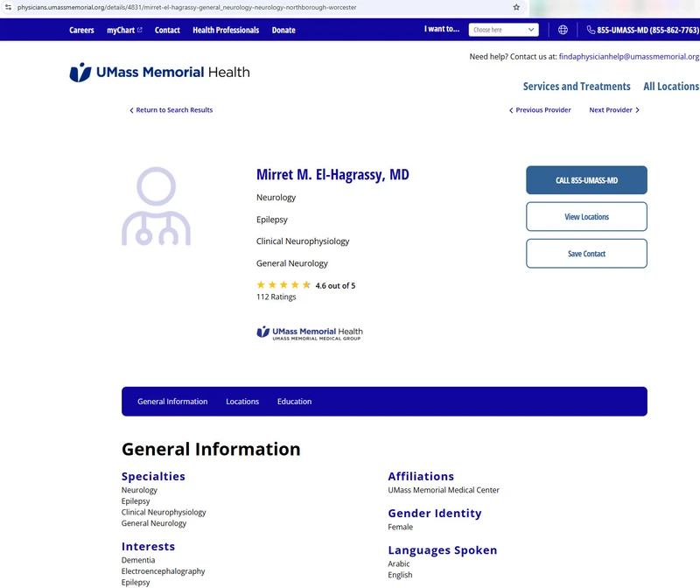Viewport: 700px width, 588px height.
Task: Open Careers in the top navigation
Action: point(81,31)
